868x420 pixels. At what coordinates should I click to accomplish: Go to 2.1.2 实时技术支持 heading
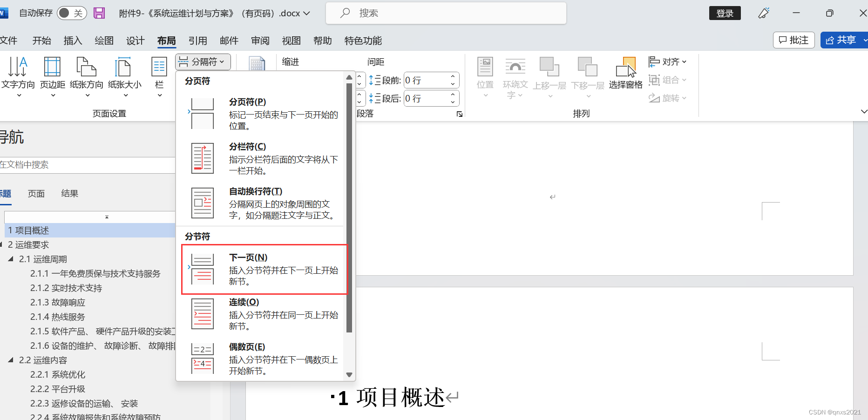coord(66,288)
